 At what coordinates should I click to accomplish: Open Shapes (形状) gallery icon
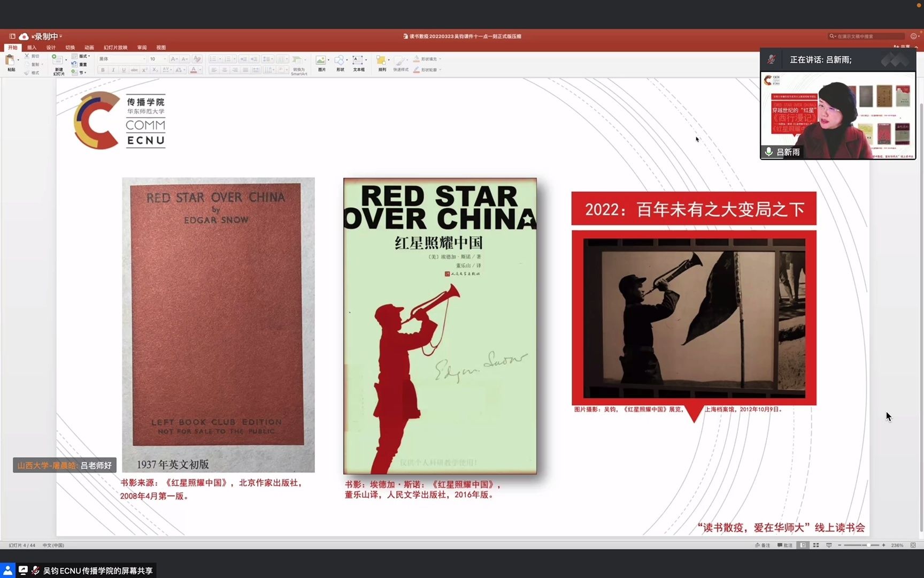click(340, 60)
